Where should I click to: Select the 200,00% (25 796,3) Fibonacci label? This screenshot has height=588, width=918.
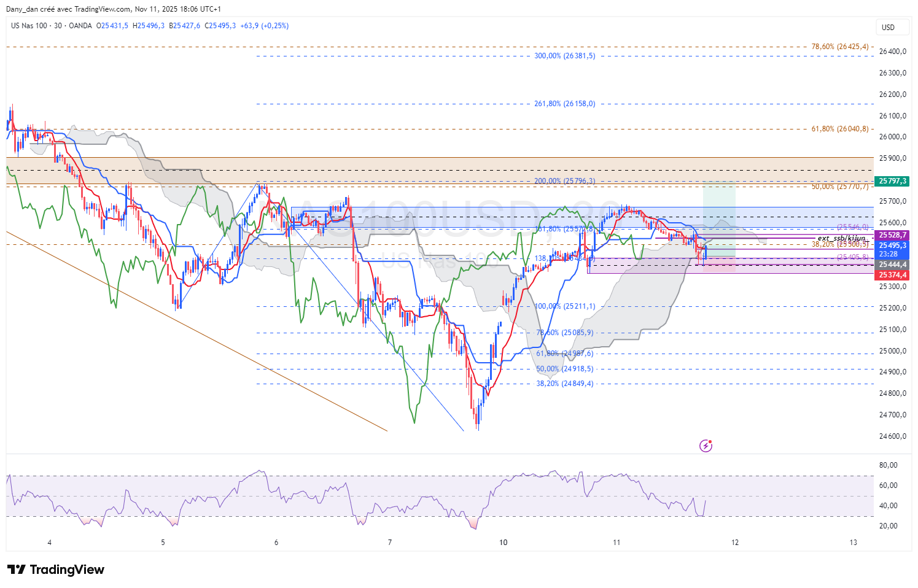565,181
